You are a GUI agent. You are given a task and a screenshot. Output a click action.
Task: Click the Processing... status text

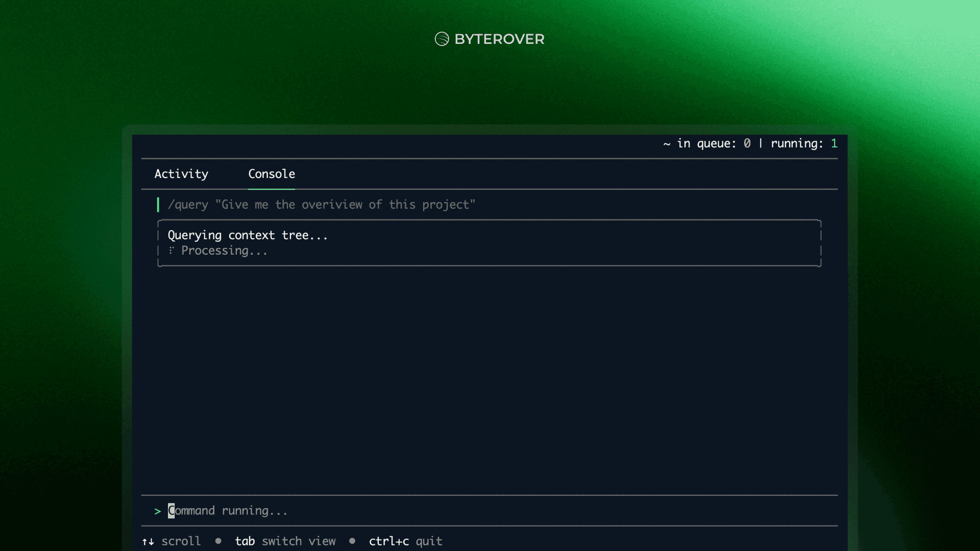(224, 251)
